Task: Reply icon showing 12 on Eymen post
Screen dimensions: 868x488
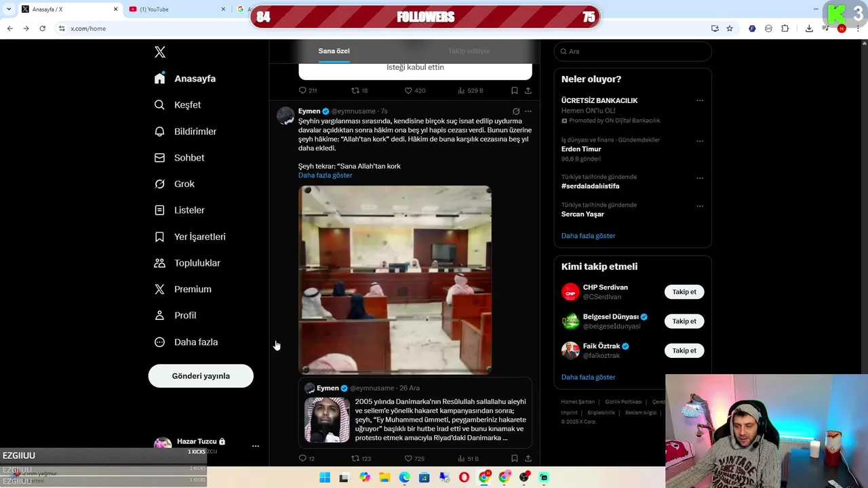Action: [x=302, y=459]
